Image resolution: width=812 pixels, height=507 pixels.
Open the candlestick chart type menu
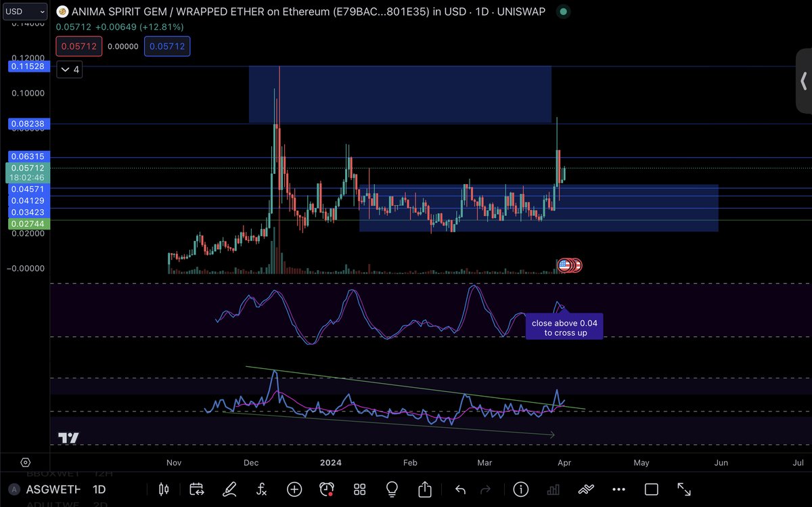point(163,489)
